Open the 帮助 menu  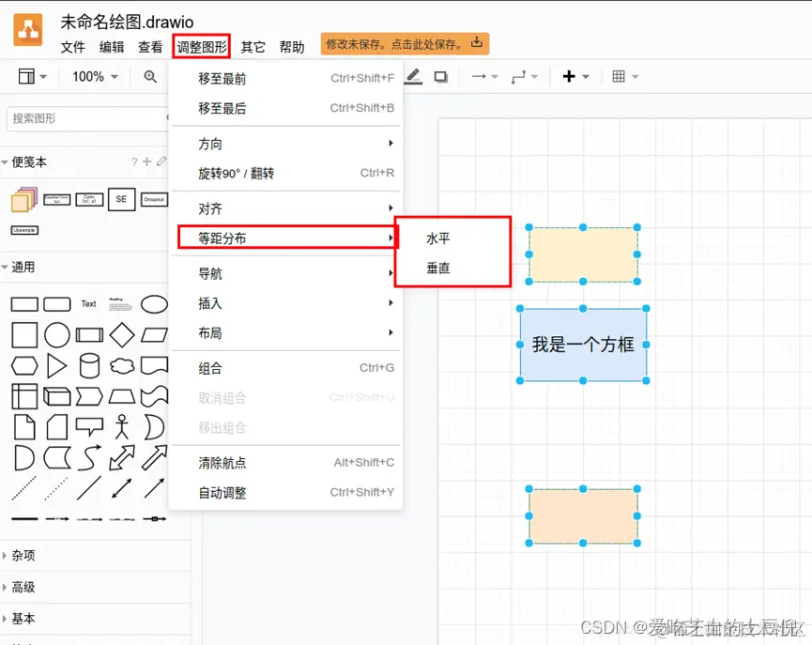(x=292, y=47)
